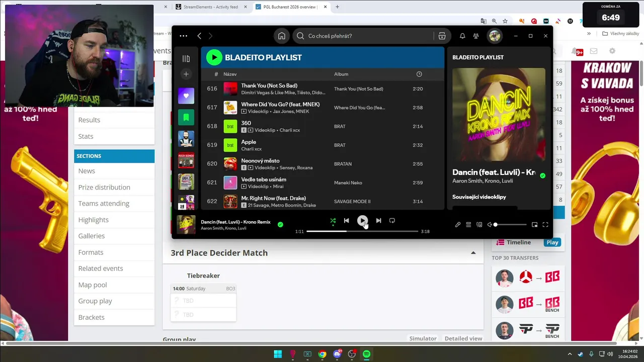The image size is (644, 362).
Task: Open Detailed view in Group play
Action: 463,338
